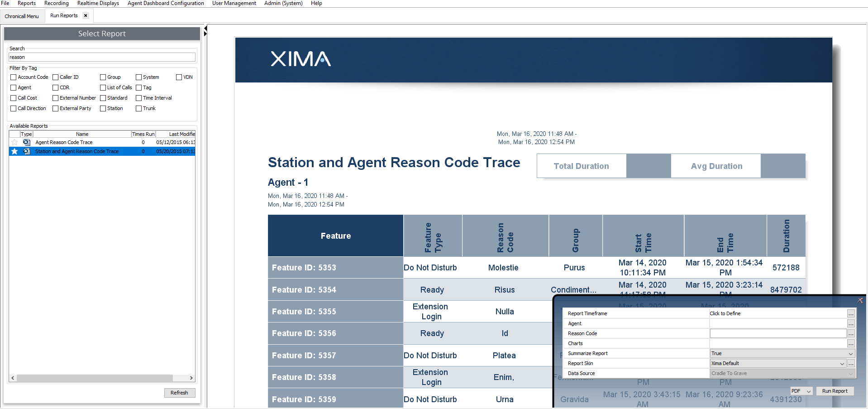The width and height of the screenshot is (868, 409).
Task: Click the report search input field
Action: 102,57
